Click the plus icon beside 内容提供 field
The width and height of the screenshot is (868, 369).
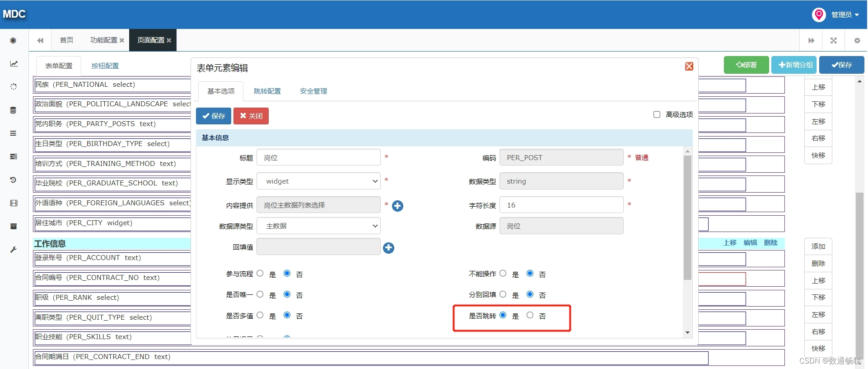(397, 206)
